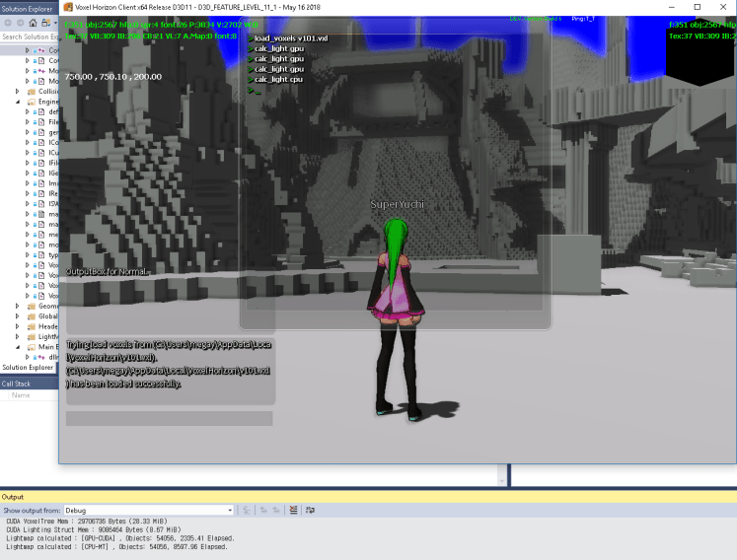Select the 'File' item under Engine
This screenshot has height=560, width=737.
click(x=53, y=121)
